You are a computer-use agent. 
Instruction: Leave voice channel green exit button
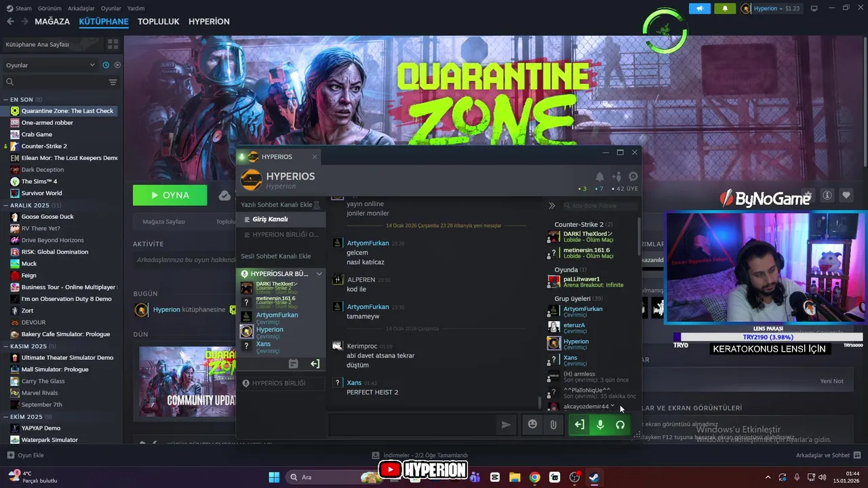[x=579, y=425]
